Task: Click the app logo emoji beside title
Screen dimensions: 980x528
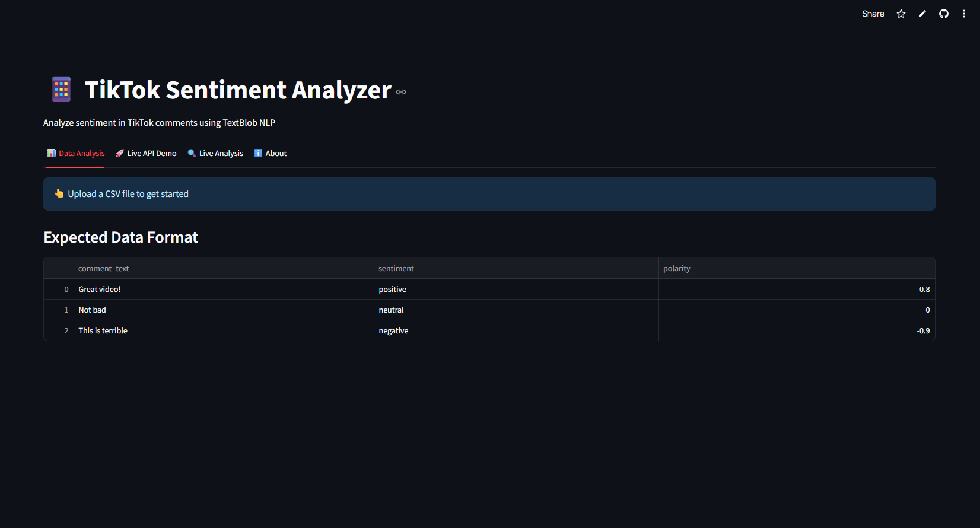Action: (x=61, y=90)
